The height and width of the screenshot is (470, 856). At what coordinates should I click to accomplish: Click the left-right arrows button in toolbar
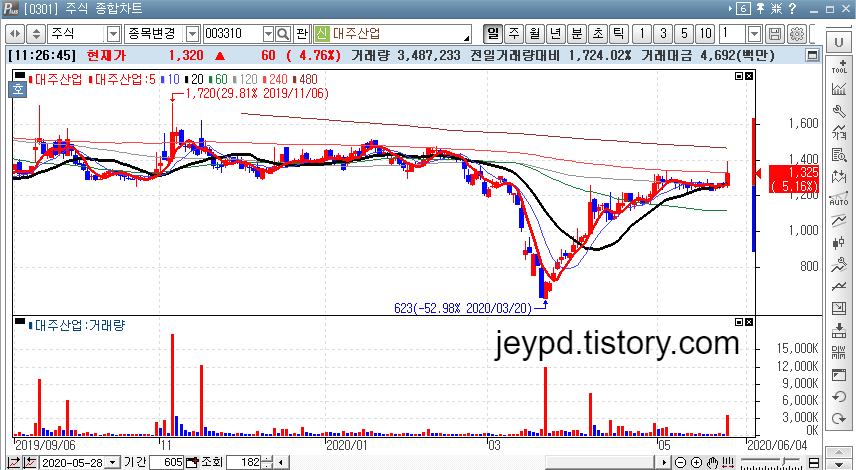pos(15,34)
